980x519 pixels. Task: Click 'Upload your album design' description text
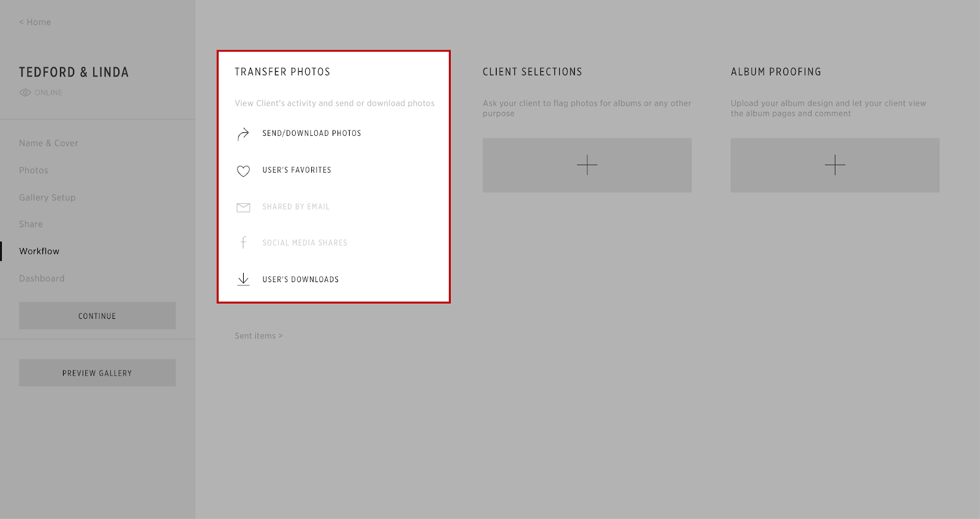click(x=828, y=108)
